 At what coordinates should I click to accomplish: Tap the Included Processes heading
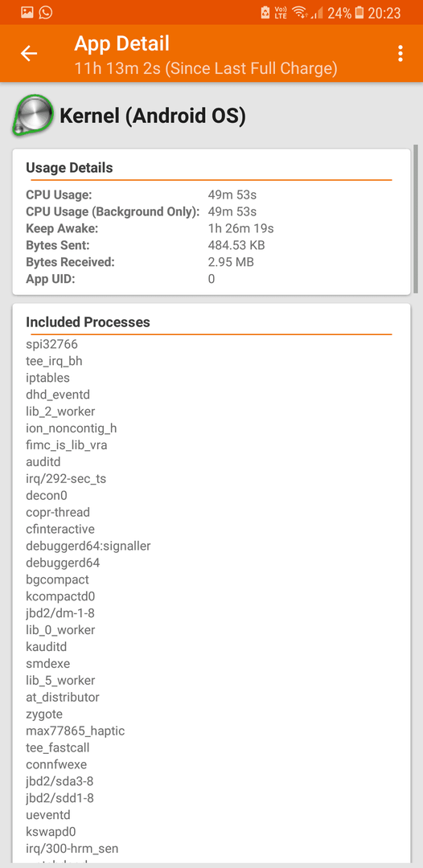click(x=88, y=322)
